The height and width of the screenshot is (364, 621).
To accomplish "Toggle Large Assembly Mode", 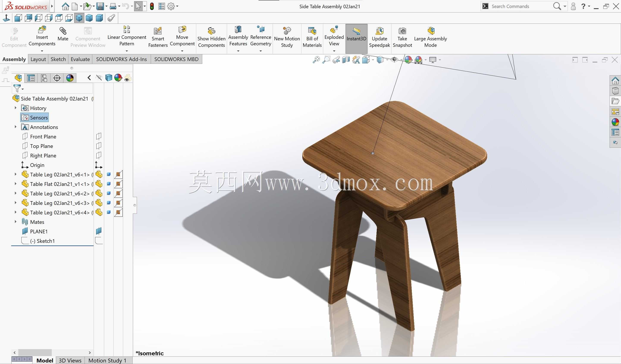I will coord(430,38).
